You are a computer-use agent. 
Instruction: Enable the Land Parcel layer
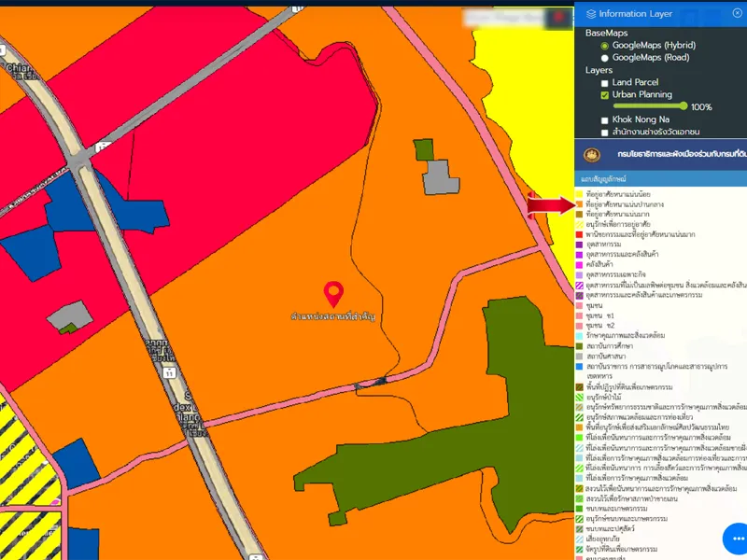click(605, 83)
